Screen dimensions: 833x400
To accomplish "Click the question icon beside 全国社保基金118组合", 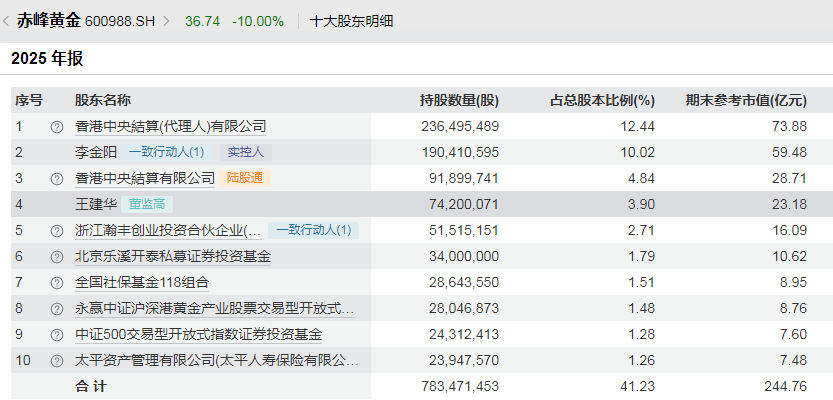I will 57,282.
